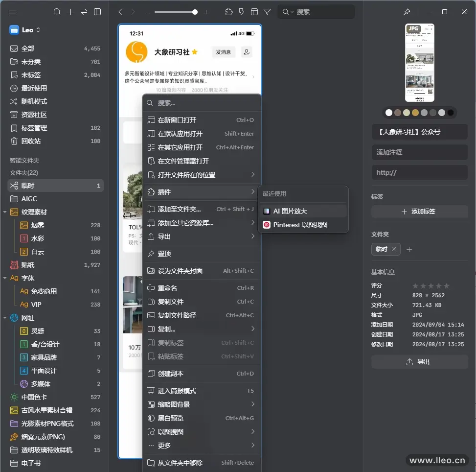Select the first white color swatch in right panel
The height and width of the screenshot is (472, 476).
click(388, 112)
